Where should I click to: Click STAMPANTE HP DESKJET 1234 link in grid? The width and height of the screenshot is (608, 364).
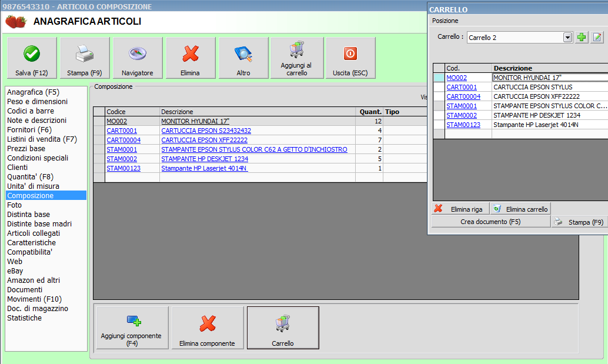pyautogui.click(x=205, y=159)
